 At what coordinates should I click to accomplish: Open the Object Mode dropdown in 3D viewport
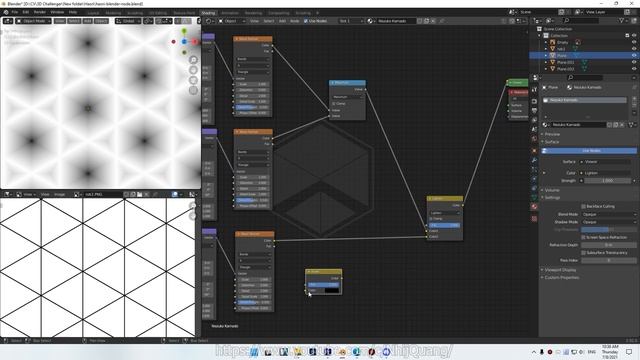pos(33,21)
